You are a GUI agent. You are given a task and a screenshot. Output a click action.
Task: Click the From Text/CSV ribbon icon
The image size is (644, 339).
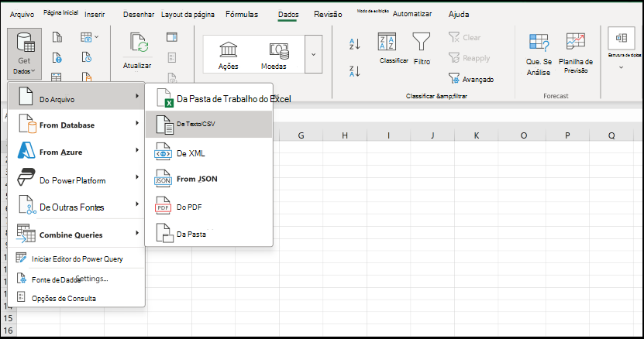[57, 37]
